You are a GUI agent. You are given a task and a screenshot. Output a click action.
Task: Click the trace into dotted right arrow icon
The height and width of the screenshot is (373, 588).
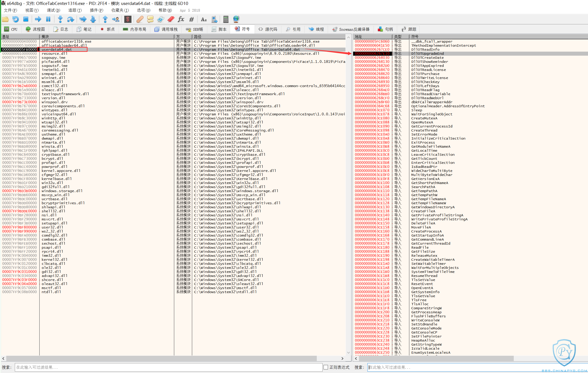[x=83, y=19]
